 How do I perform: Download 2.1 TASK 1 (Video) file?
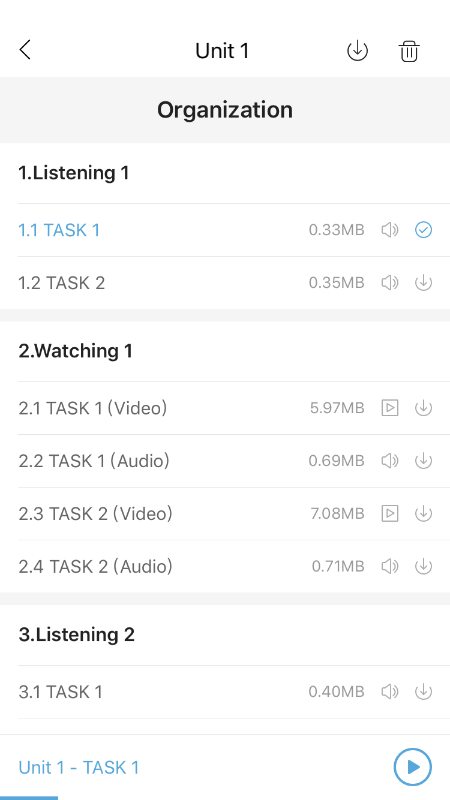tap(423, 408)
